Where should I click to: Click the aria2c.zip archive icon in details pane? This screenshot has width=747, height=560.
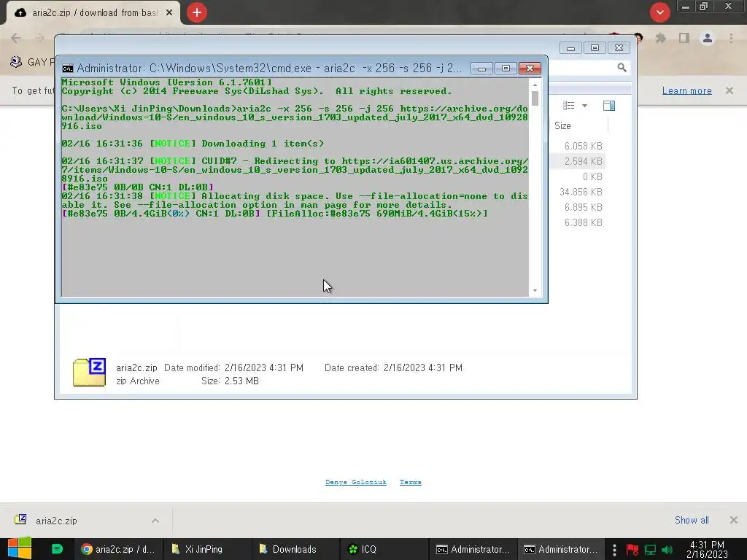coord(89,373)
